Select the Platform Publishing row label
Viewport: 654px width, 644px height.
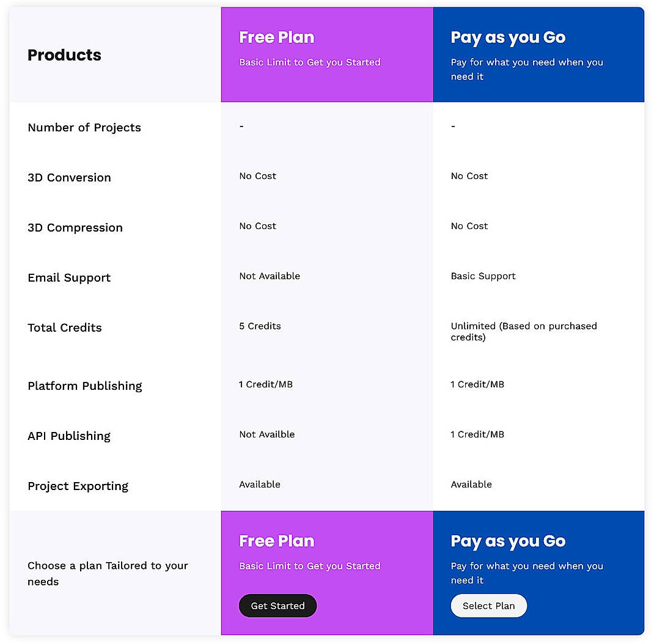(84, 386)
